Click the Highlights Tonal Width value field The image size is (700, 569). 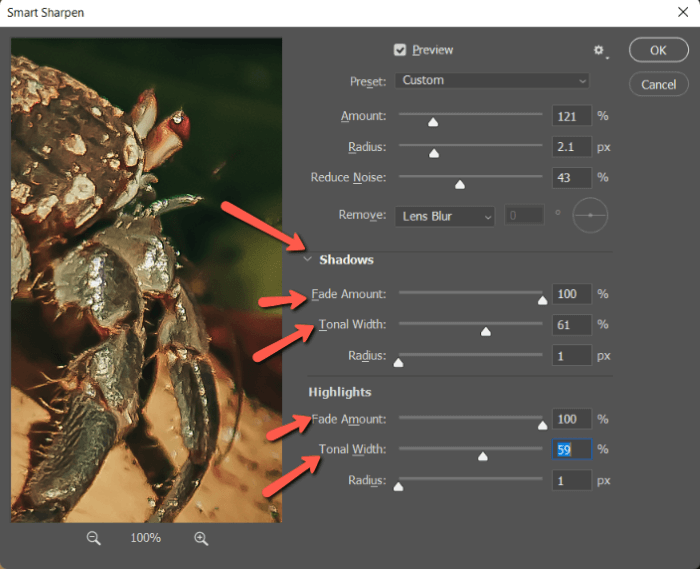(x=571, y=450)
